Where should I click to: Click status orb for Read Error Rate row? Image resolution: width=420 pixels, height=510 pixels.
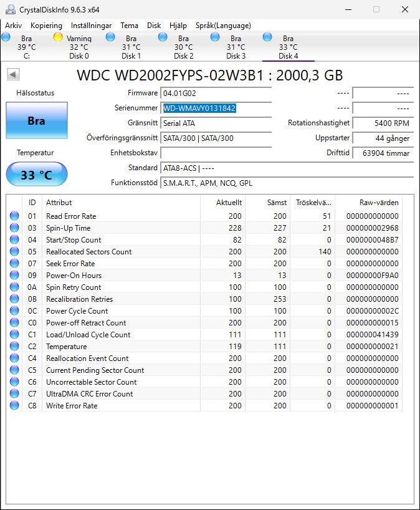coord(14,216)
